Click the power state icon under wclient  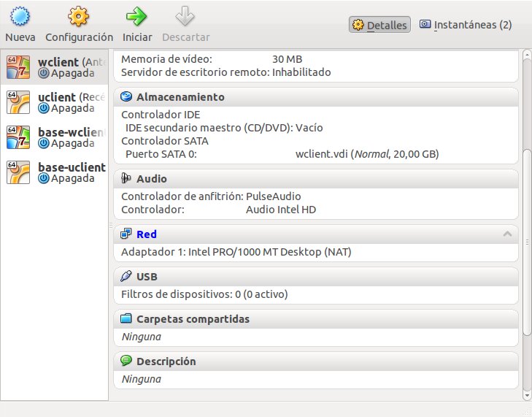(x=44, y=73)
